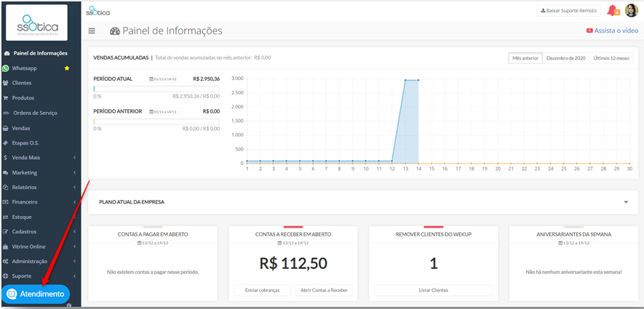Click the Whatsapp green icon

point(5,68)
